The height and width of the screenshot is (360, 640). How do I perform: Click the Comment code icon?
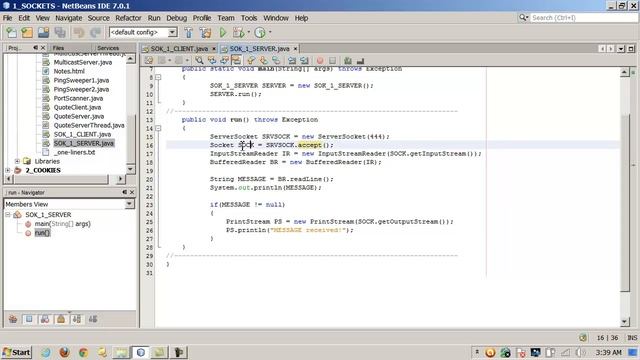click(x=348, y=61)
